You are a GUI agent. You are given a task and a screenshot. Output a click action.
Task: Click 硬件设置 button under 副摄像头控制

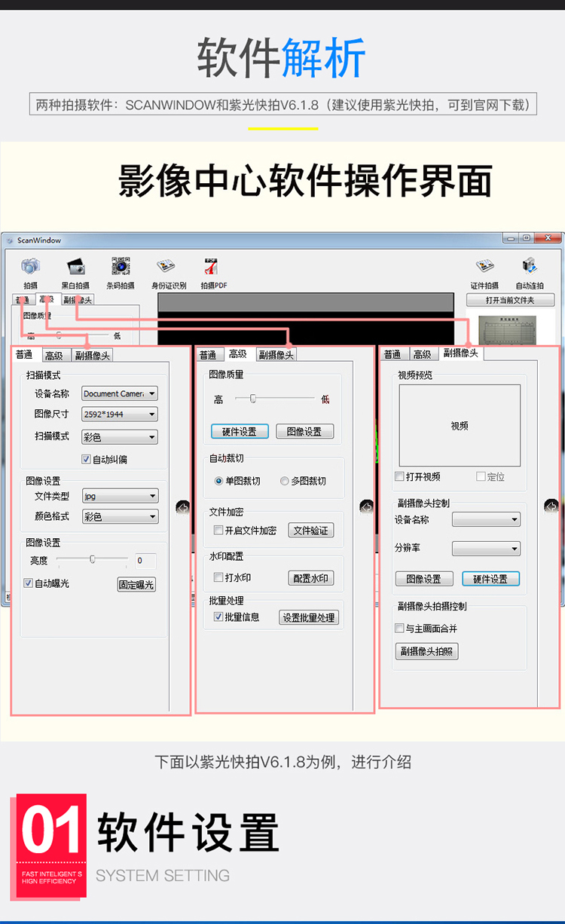490,579
